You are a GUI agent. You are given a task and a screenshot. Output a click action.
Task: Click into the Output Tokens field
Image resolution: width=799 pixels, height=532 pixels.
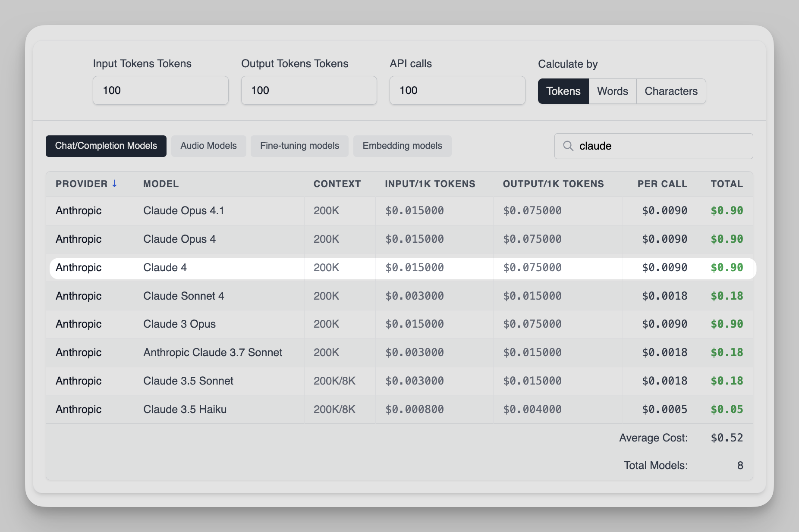tap(309, 91)
